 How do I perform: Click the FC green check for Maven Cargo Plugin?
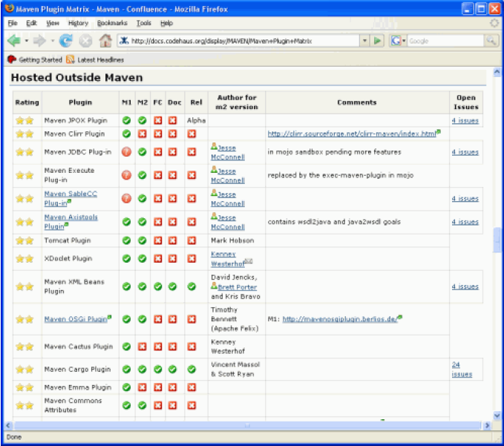coord(157,369)
